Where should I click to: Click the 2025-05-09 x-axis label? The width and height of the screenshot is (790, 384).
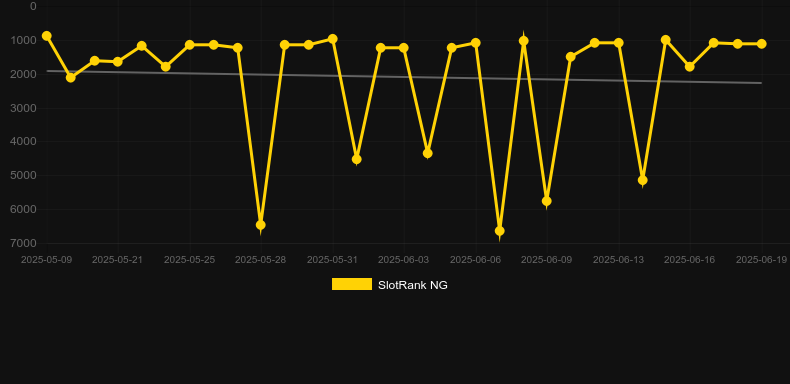(46, 260)
